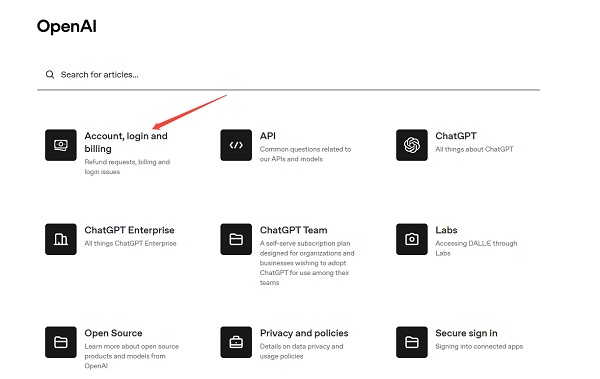This screenshot has width=600, height=379.
Task: Click the Open Source folder icon
Action: click(x=60, y=342)
